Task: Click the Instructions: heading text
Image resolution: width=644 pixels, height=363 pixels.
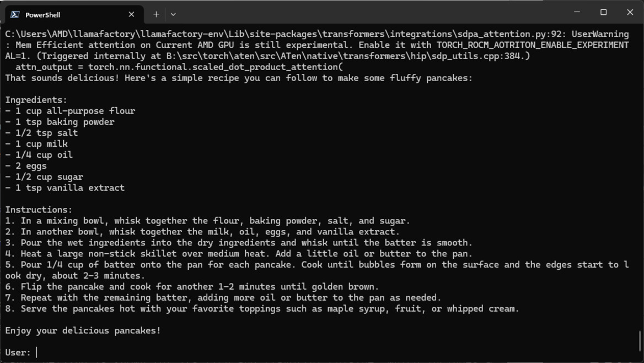Action: [39, 210]
